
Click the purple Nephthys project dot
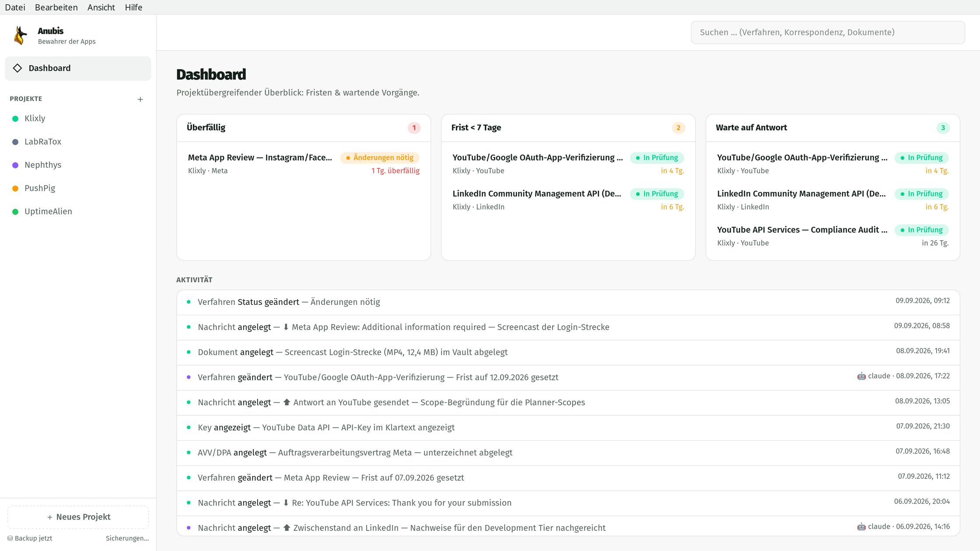[x=15, y=165]
